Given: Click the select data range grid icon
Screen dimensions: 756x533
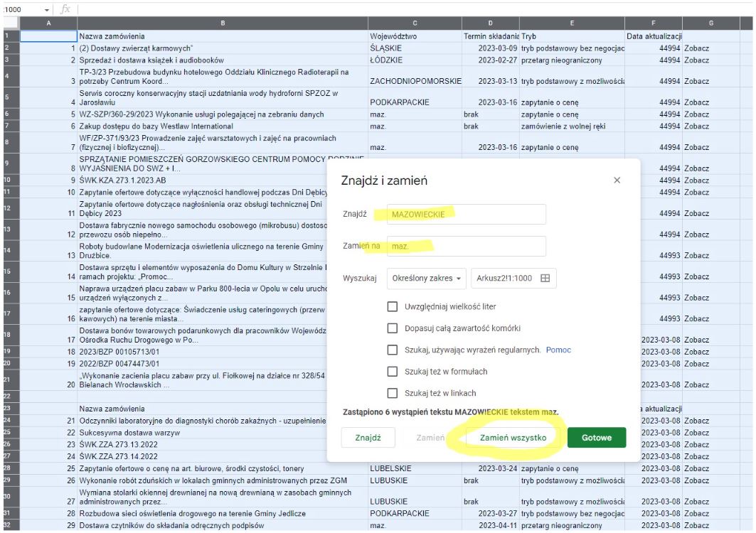Looking at the screenshot, I should coord(545,279).
